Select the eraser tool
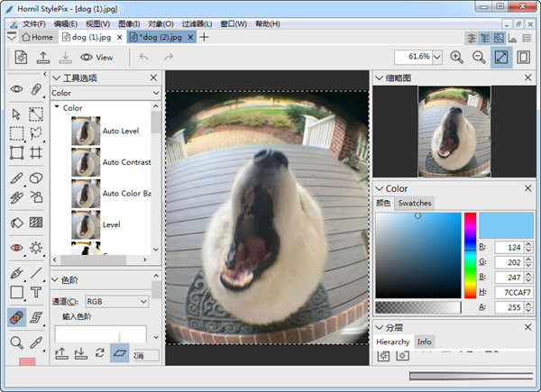 click(x=36, y=178)
